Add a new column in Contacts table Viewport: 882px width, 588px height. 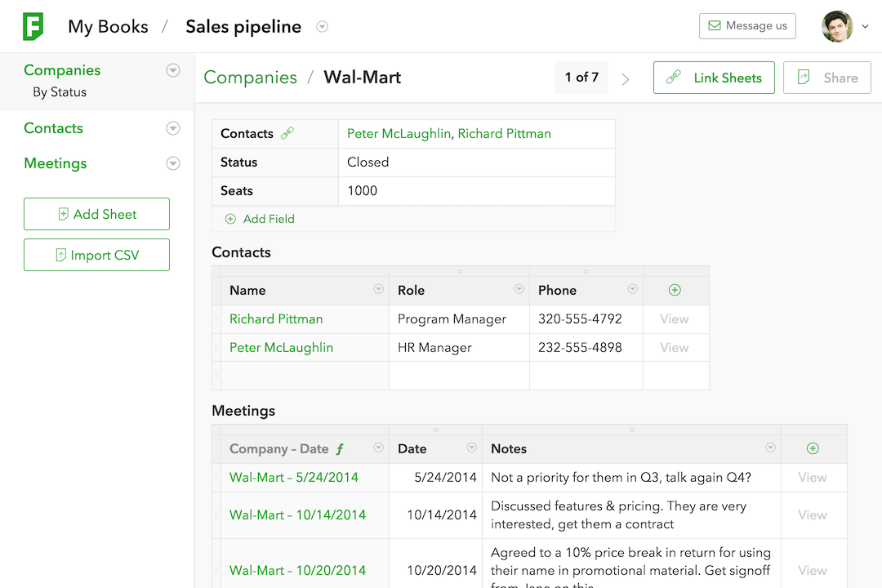tap(675, 290)
